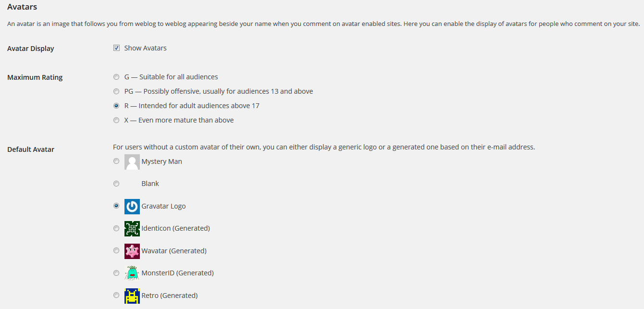Click the pink Wavatar face image
The height and width of the screenshot is (309, 644).
(132, 251)
